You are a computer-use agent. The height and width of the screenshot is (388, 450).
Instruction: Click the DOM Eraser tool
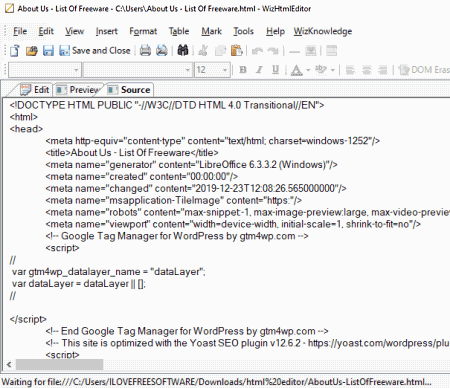tap(424, 70)
